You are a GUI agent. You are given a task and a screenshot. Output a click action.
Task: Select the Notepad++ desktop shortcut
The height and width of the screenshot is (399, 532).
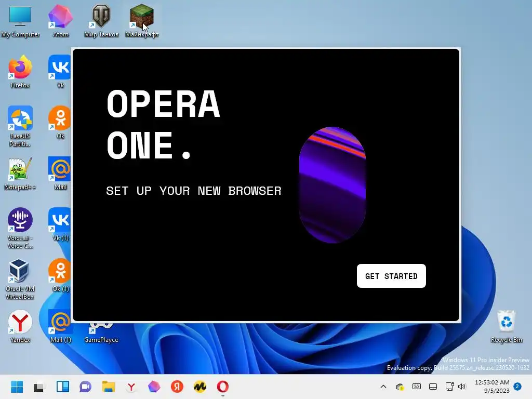point(20,174)
